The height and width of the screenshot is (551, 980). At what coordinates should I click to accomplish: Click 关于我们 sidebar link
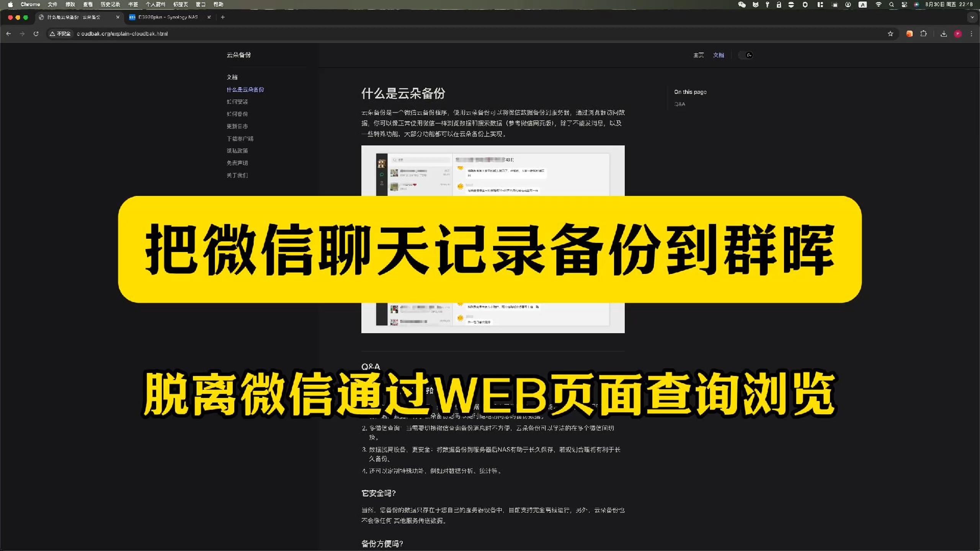click(x=238, y=175)
